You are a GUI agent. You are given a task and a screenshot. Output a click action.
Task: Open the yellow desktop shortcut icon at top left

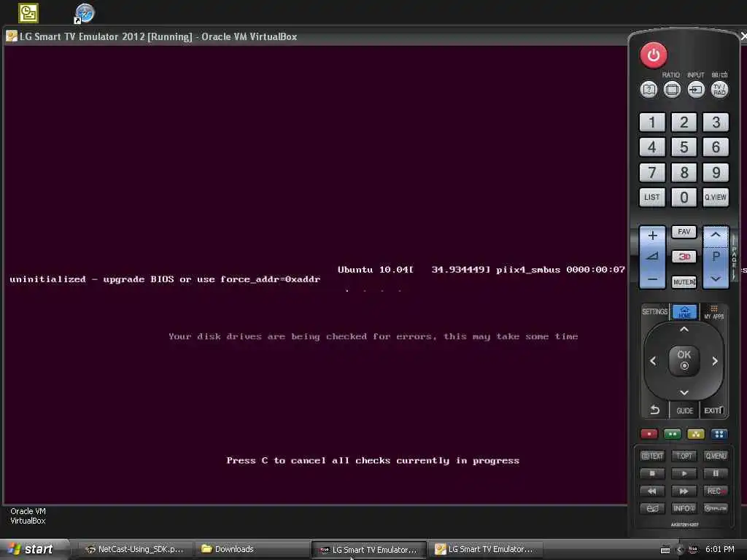tap(28, 13)
